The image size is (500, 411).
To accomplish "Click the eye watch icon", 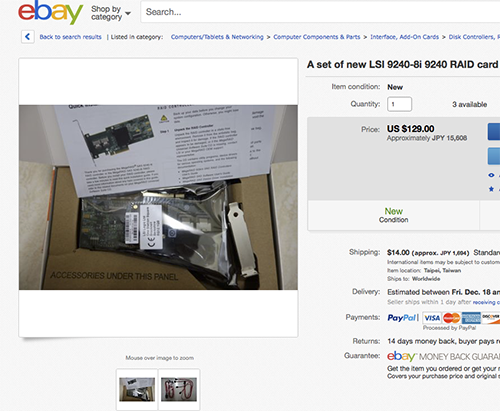I will (491, 175).
